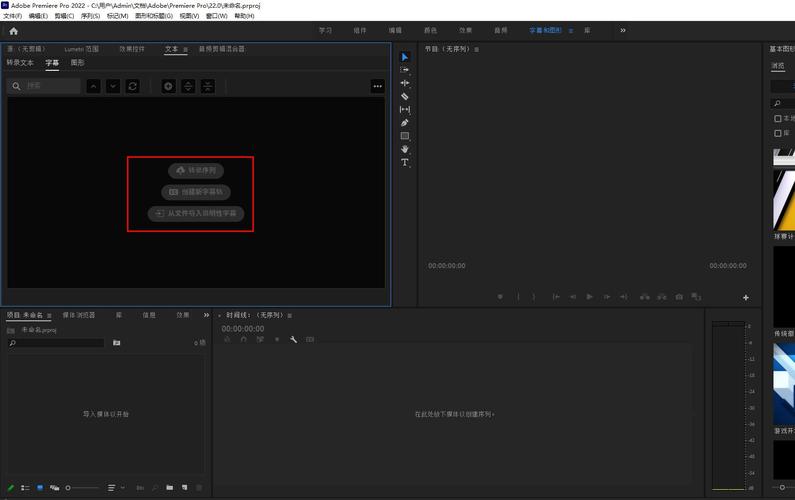Open 序列(S) menu
Viewport: 795px width, 500px height.
pos(90,16)
